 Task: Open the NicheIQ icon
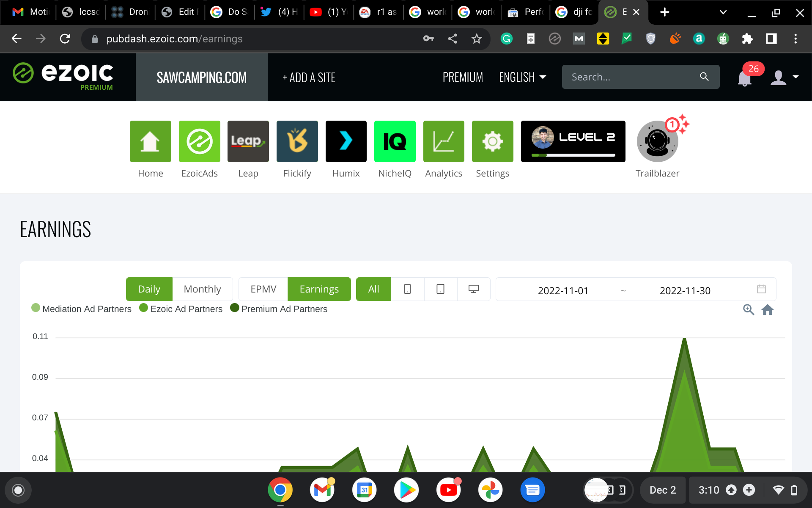(x=395, y=141)
